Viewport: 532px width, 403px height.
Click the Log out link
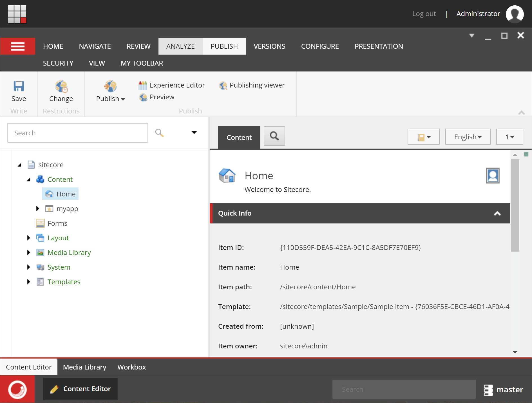(x=424, y=14)
